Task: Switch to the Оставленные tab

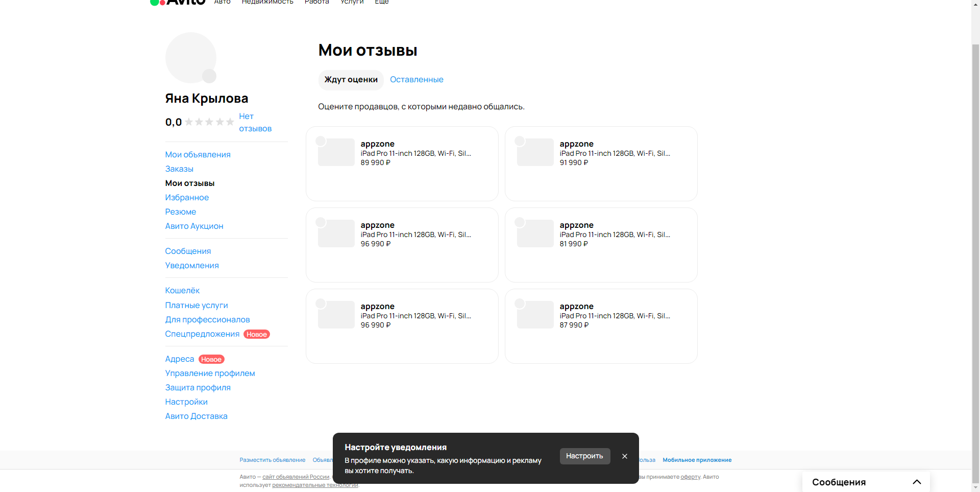Action: pyautogui.click(x=416, y=80)
